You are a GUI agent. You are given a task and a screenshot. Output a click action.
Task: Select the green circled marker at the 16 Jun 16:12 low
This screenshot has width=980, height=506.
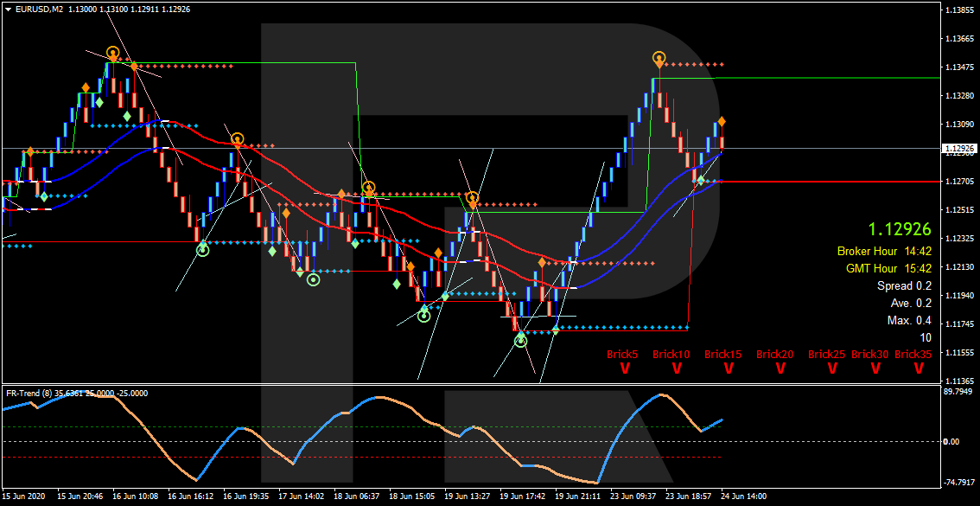(202, 250)
